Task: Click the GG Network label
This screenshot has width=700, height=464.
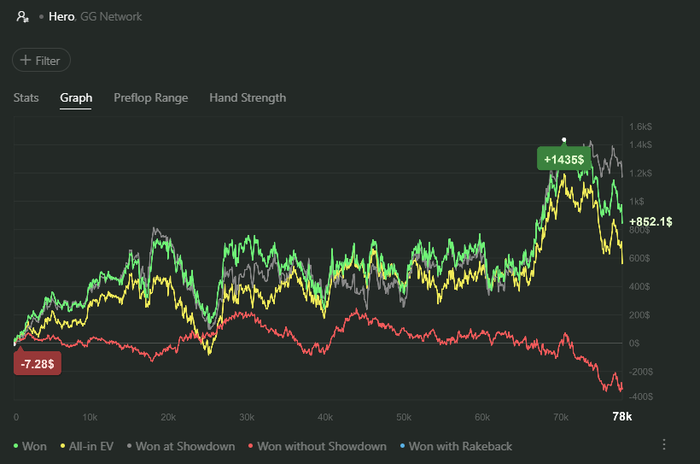Action: click(111, 17)
